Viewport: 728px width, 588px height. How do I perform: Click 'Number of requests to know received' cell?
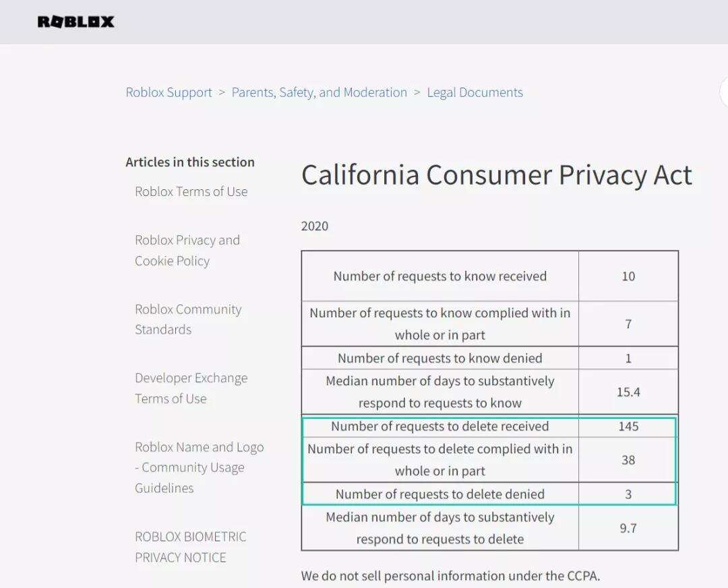(439, 276)
